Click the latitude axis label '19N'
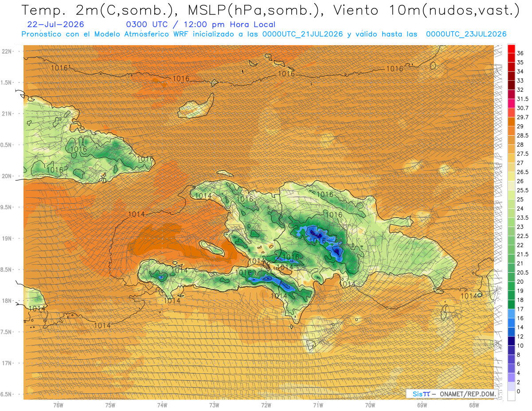Viewport: 532px width, 411px height. 8,239
